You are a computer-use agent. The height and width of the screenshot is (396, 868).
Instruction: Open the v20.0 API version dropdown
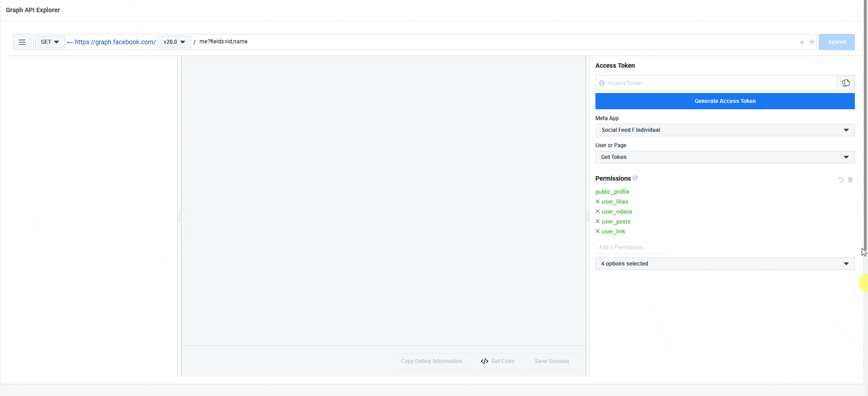click(174, 42)
